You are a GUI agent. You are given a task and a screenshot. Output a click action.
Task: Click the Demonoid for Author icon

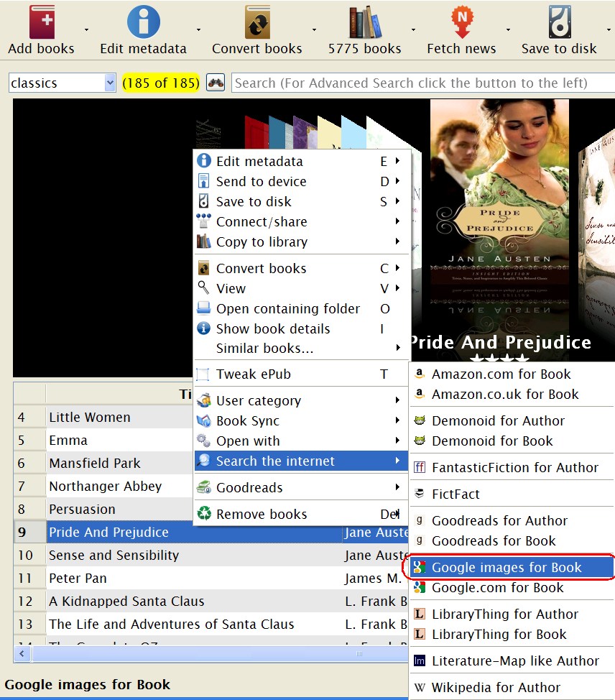(420, 420)
